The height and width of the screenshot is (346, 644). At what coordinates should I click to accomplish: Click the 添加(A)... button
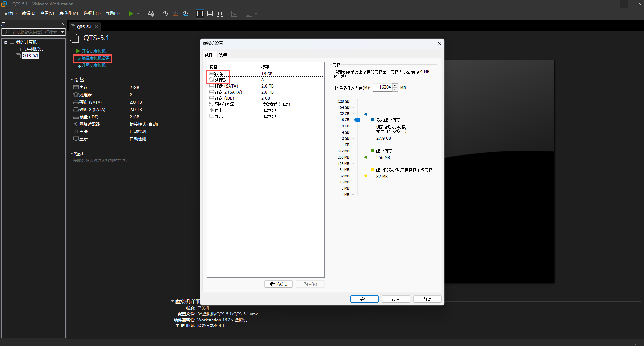click(278, 284)
